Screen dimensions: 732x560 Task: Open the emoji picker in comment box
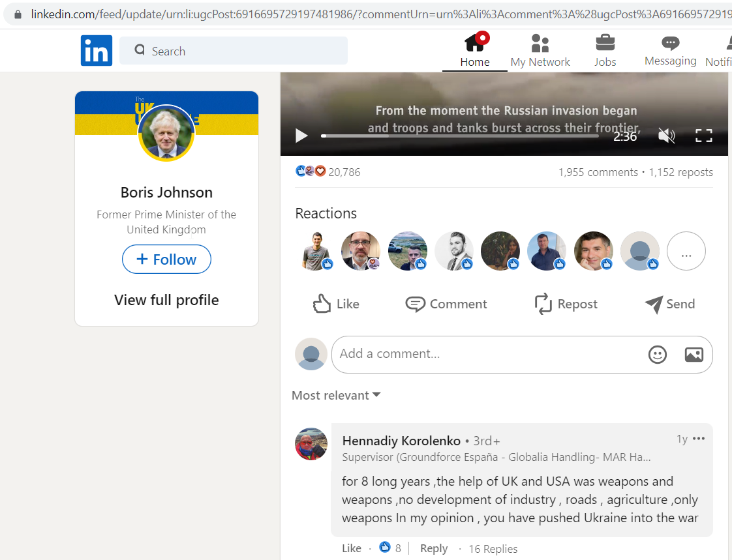click(658, 355)
